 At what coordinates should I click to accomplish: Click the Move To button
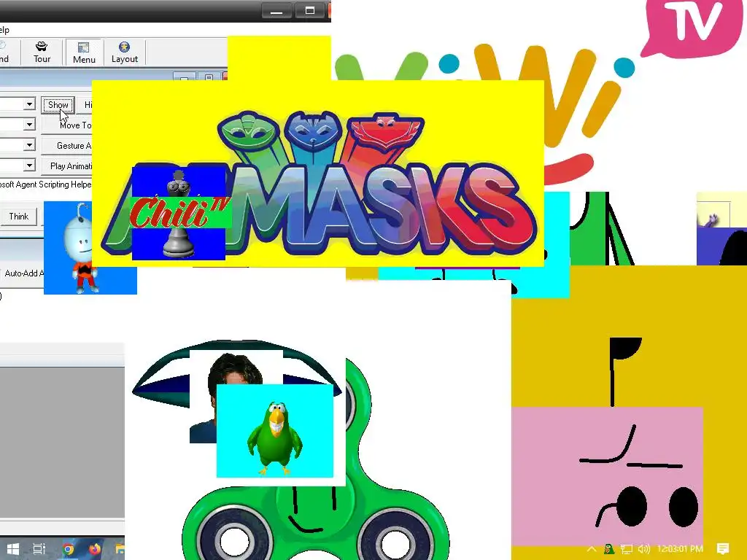tap(66, 125)
